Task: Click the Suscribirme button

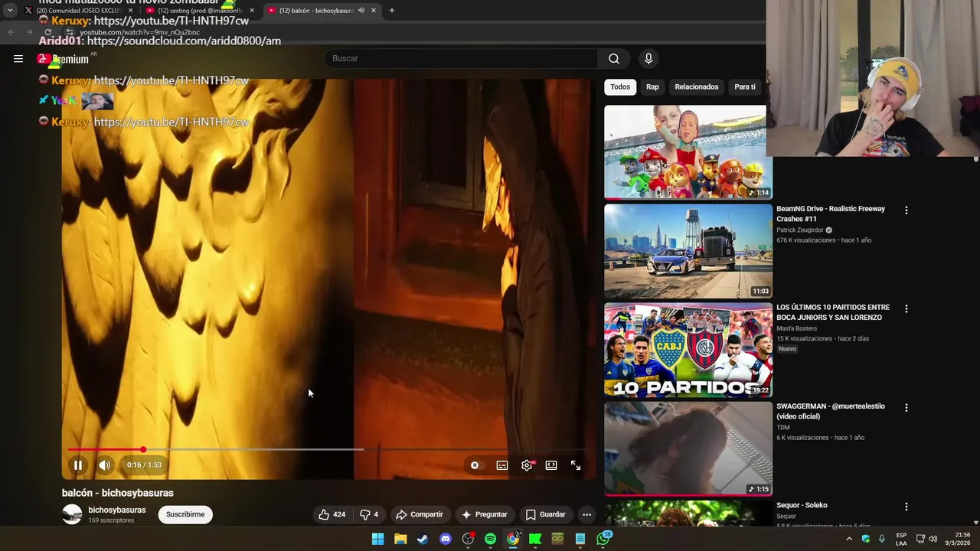Action: click(x=185, y=514)
